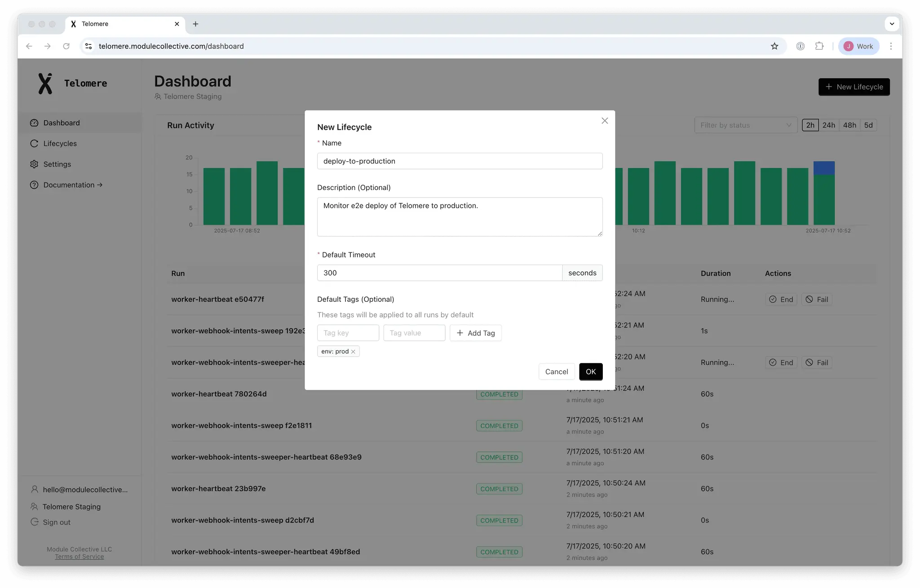Click the Name field with deploy-to-production

click(x=460, y=161)
